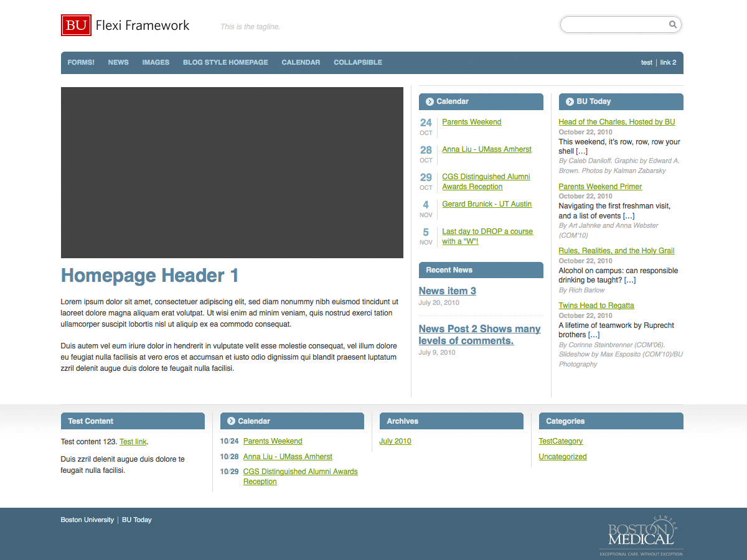This screenshot has width=747, height=560.
Task: Click the Categories widget header
Action: tap(611, 421)
